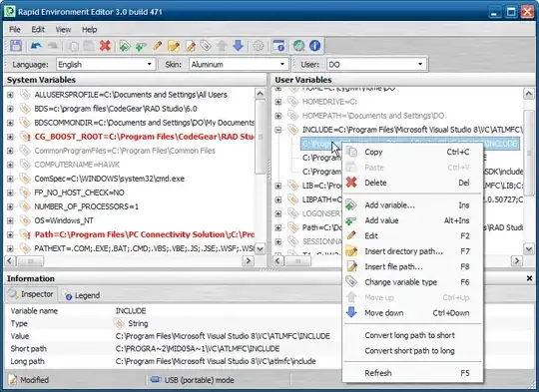Choose Add value in the context menu
The height and width of the screenshot is (392, 539).
pos(412,220)
